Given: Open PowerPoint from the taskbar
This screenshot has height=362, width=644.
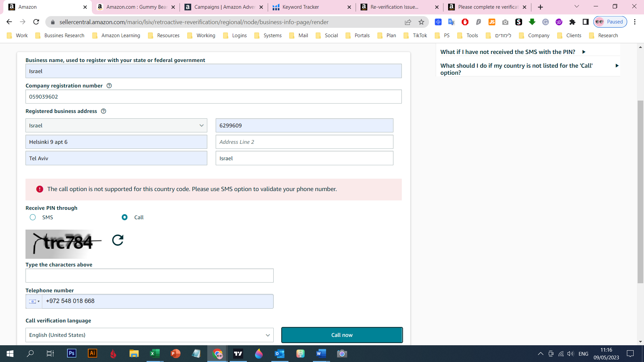Looking at the screenshot, I should pyautogui.click(x=175, y=353).
